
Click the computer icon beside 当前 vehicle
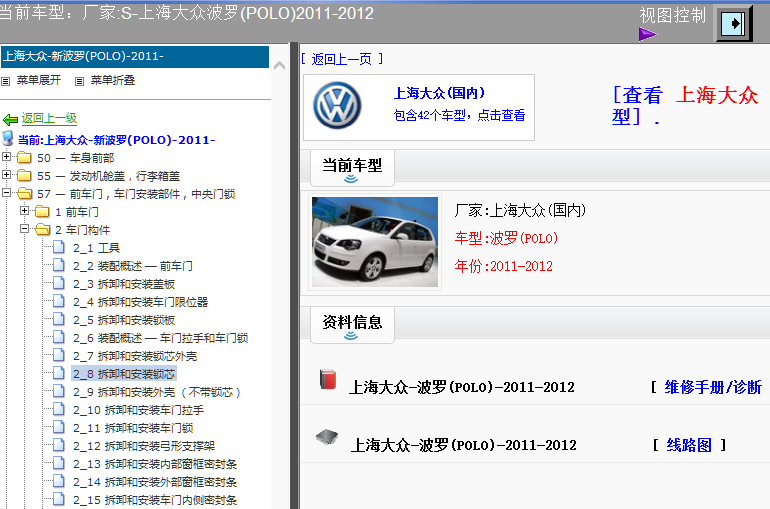click(8, 139)
